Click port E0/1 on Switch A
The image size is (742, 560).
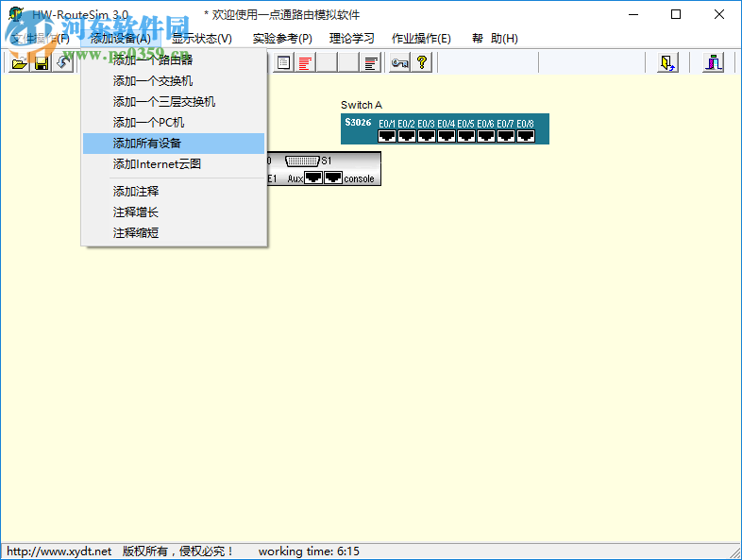[387, 136]
